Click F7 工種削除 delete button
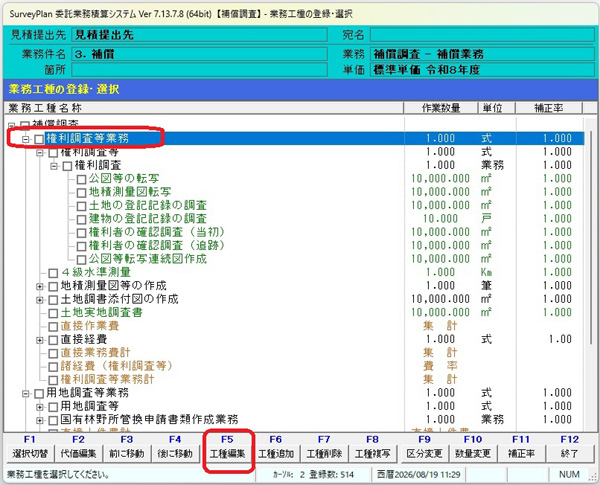 (324, 454)
